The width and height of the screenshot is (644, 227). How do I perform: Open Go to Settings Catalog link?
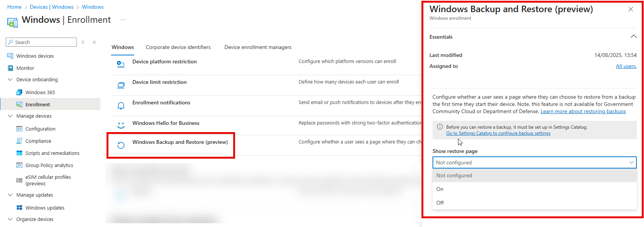(x=498, y=133)
